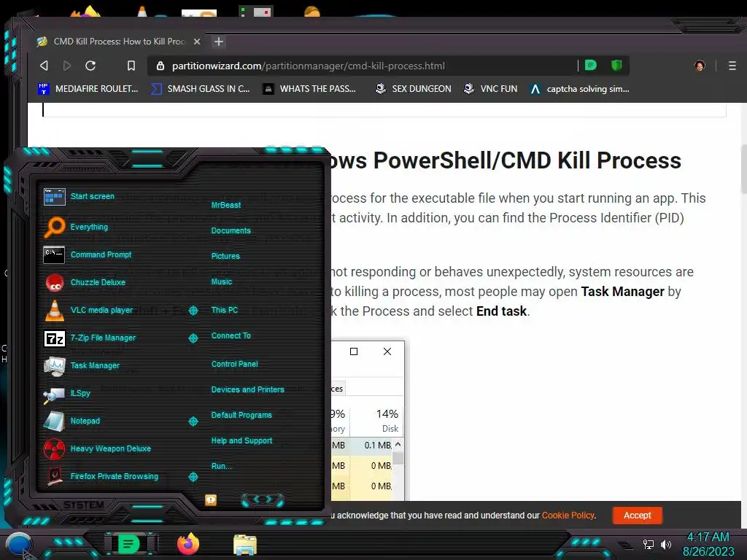Screen dimensions: 747x560
Task: Open 7-Zip File Manager icon
Action: point(54,338)
